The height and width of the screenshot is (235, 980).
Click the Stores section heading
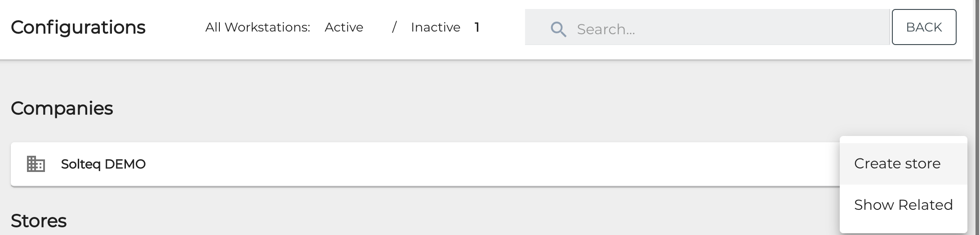[x=39, y=221]
